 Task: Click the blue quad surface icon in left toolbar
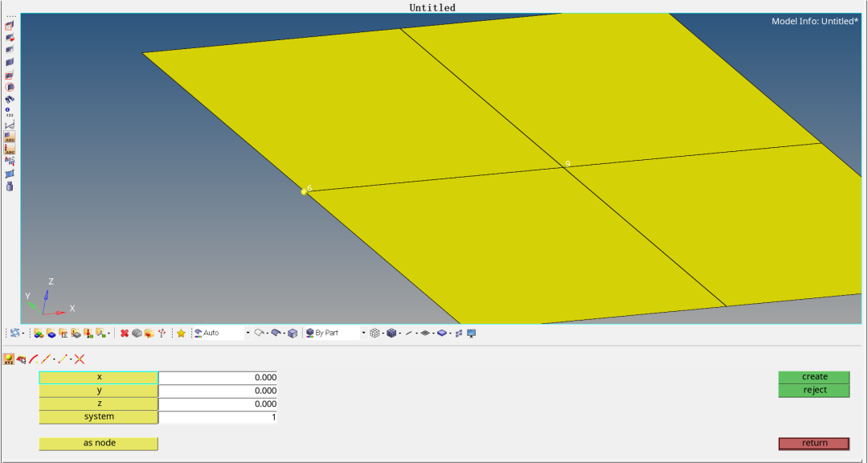[x=10, y=174]
